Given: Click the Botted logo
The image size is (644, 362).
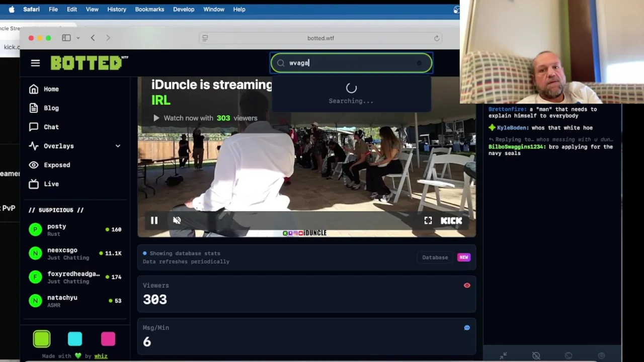Looking at the screenshot, I should click(x=89, y=63).
